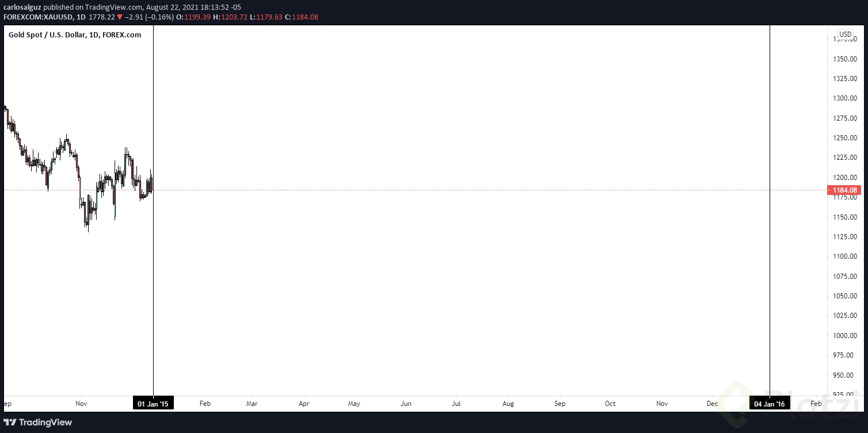Click the Sep label between Aug and Oct

560,404
